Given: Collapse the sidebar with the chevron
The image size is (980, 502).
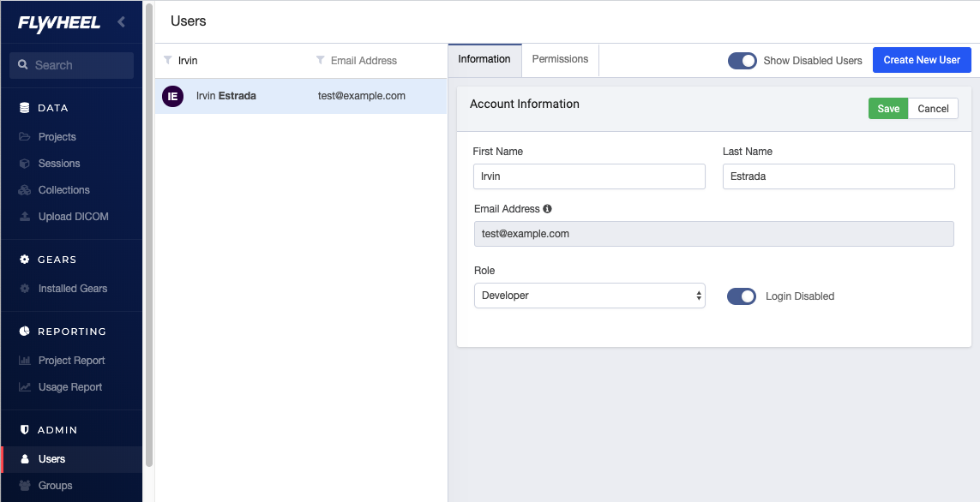Looking at the screenshot, I should 122,21.
